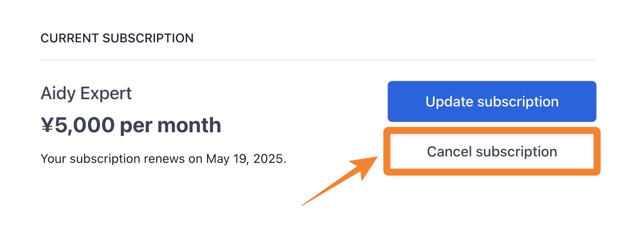Click the Cancel subscription button
Screen dimensions: 644x225
(x=492, y=152)
